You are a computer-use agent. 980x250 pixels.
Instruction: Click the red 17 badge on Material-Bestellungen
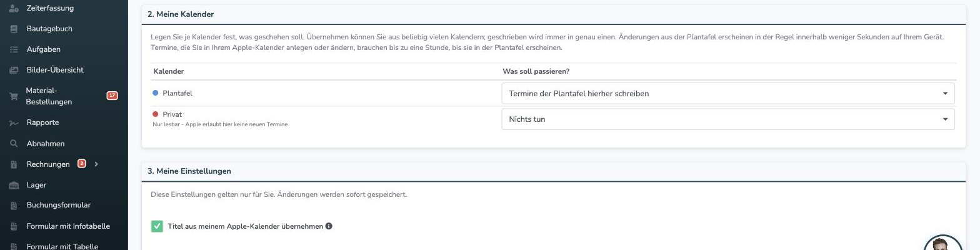[x=112, y=96]
